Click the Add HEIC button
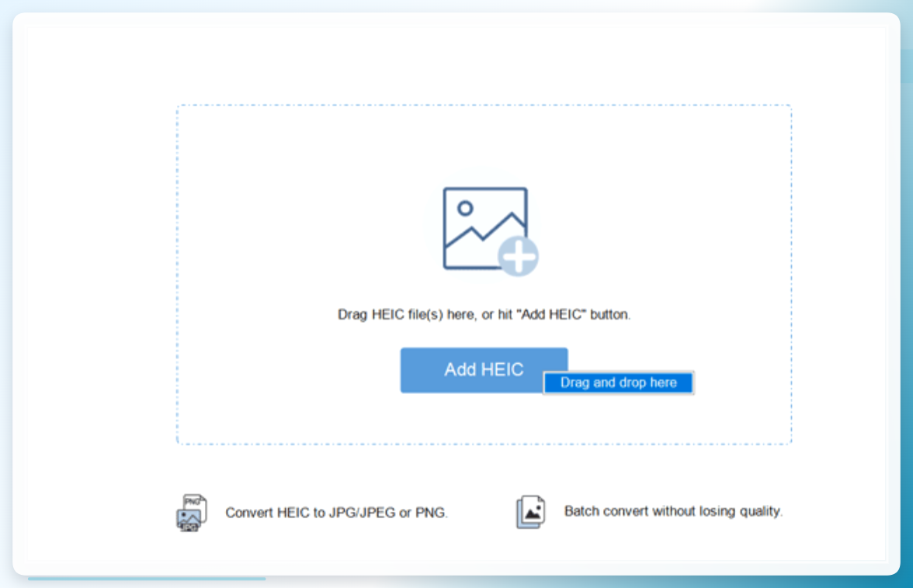The width and height of the screenshot is (913, 588). pos(484,370)
